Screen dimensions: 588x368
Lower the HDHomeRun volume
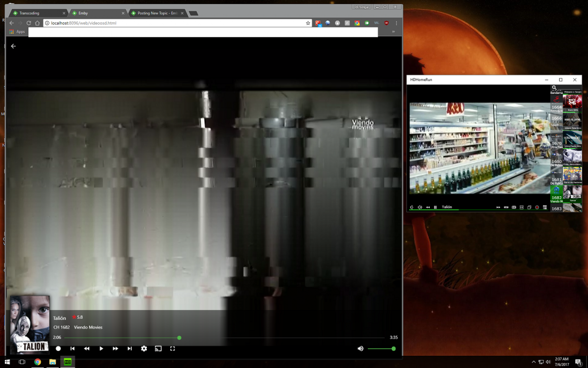(412, 207)
